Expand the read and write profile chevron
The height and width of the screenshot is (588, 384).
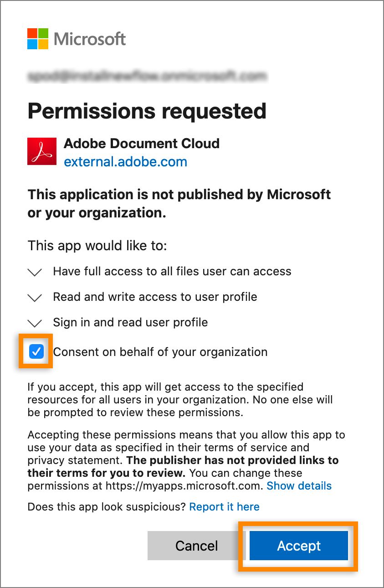pos(35,298)
